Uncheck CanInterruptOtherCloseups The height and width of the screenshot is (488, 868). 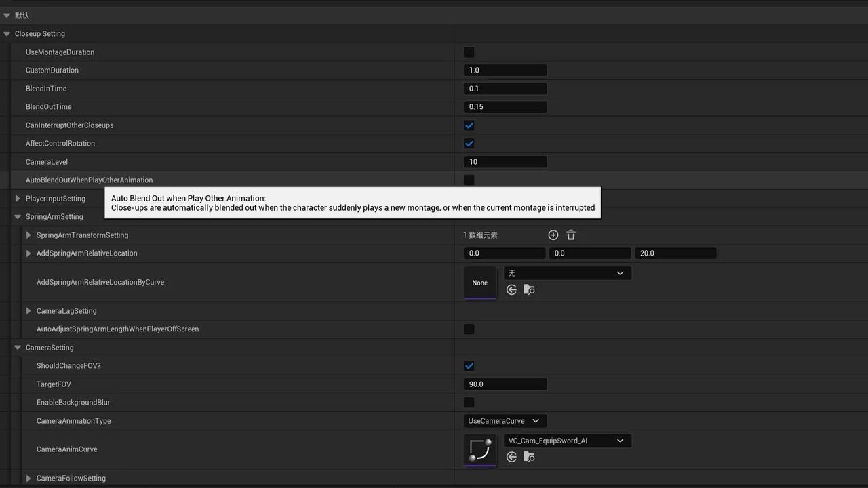tap(469, 125)
